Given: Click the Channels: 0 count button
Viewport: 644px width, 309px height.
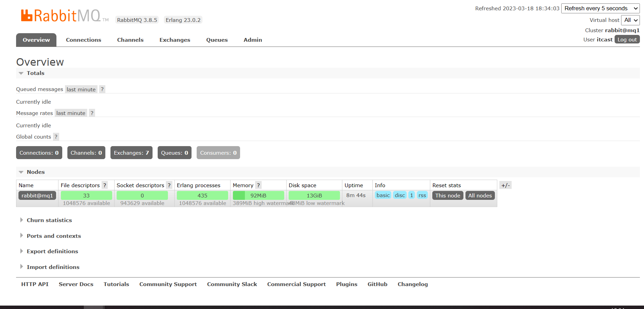Looking at the screenshot, I should (x=86, y=153).
